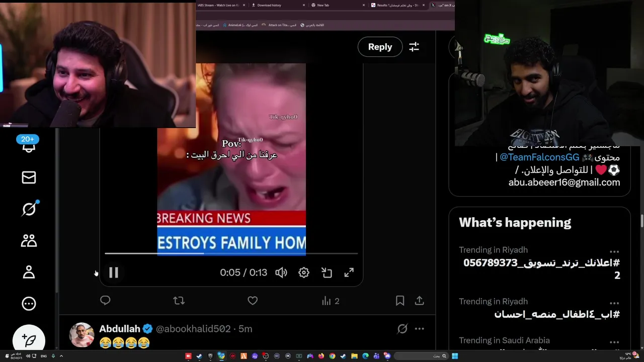
Task: Show hidden system tray icons
Action: pyautogui.click(x=61, y=356)
